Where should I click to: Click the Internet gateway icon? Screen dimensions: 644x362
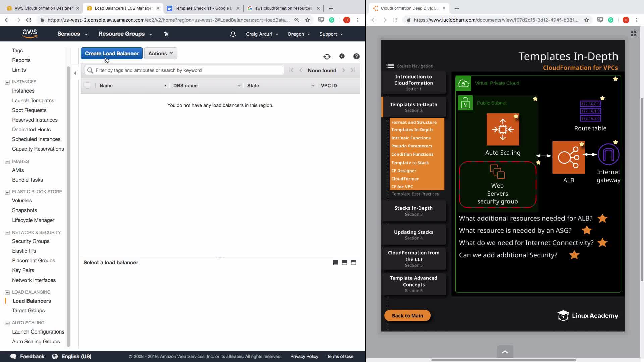tap(608, 155)
